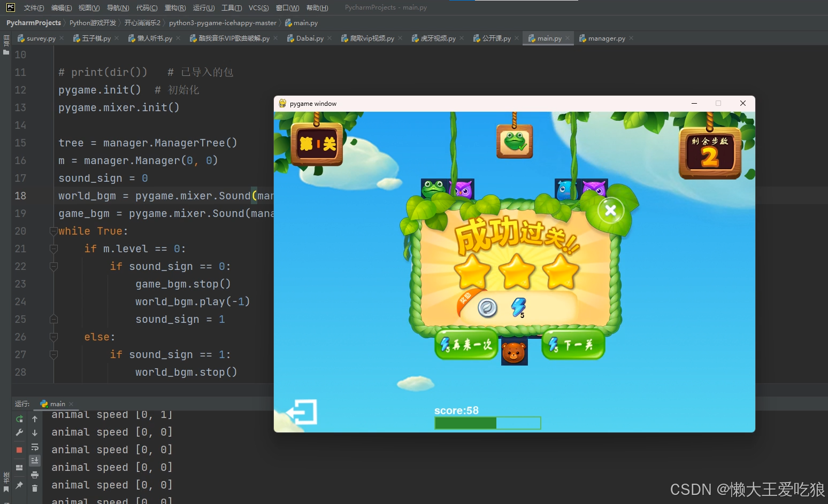Image resolution: width=828 pixels, height=504 pixels.
Task: Open the 重构(R) menu
Action: 175,7
